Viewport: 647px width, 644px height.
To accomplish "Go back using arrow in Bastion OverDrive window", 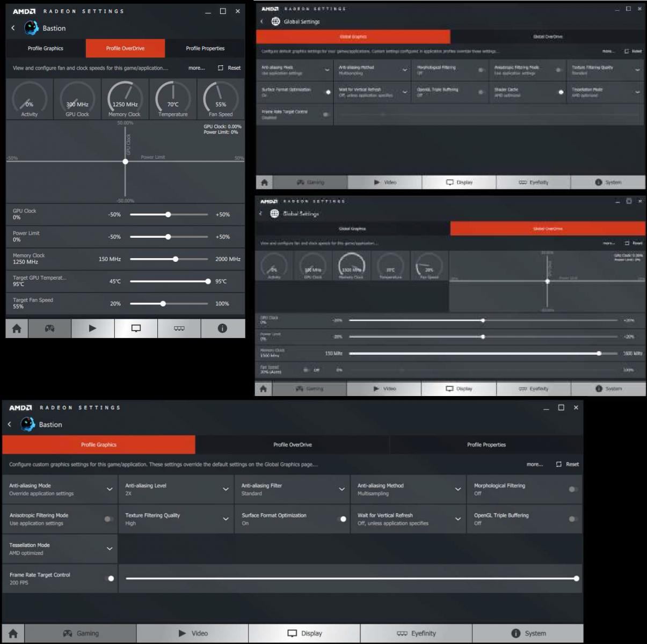I will point(13,28).
